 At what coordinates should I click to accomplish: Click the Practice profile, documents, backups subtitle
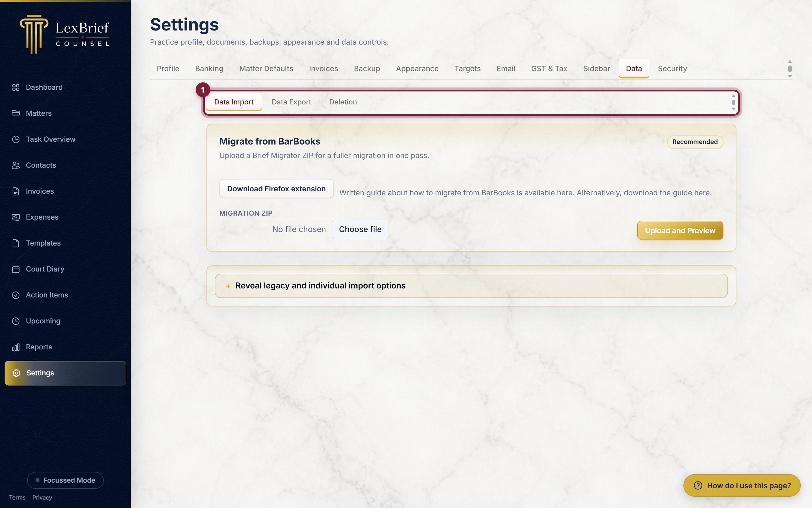pos(269,42)
